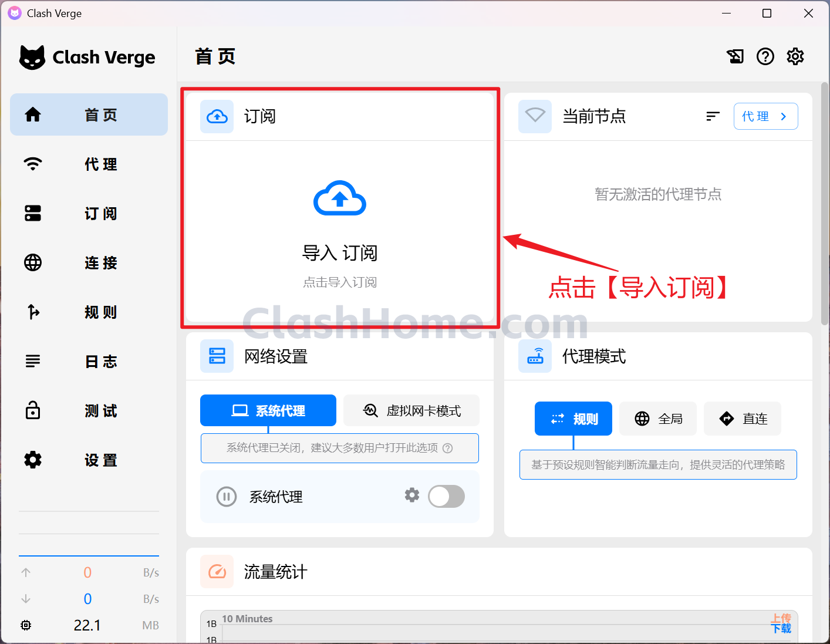Click the vertical scrollbar on the right
The width and height of the screenshot is (830, 644).
(825, 203)
